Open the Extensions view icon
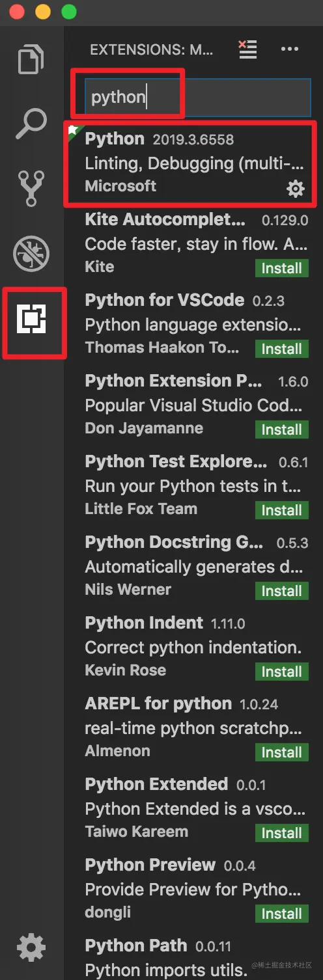 31,319
